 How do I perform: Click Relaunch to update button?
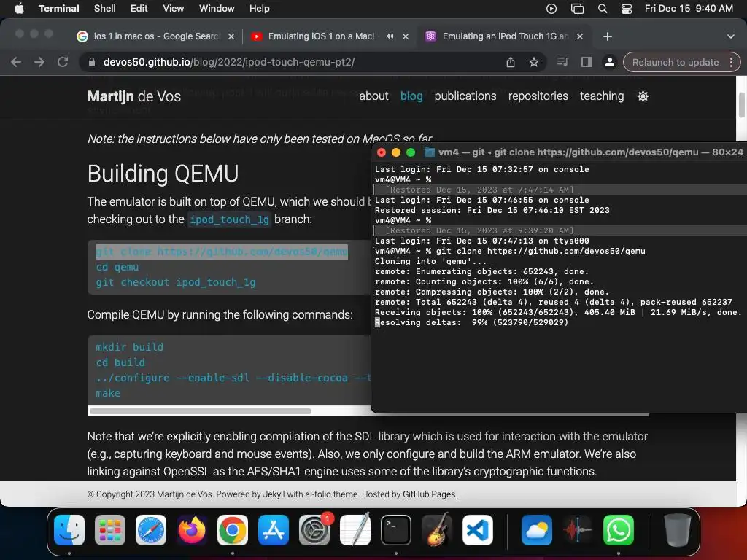pos(675,62)
